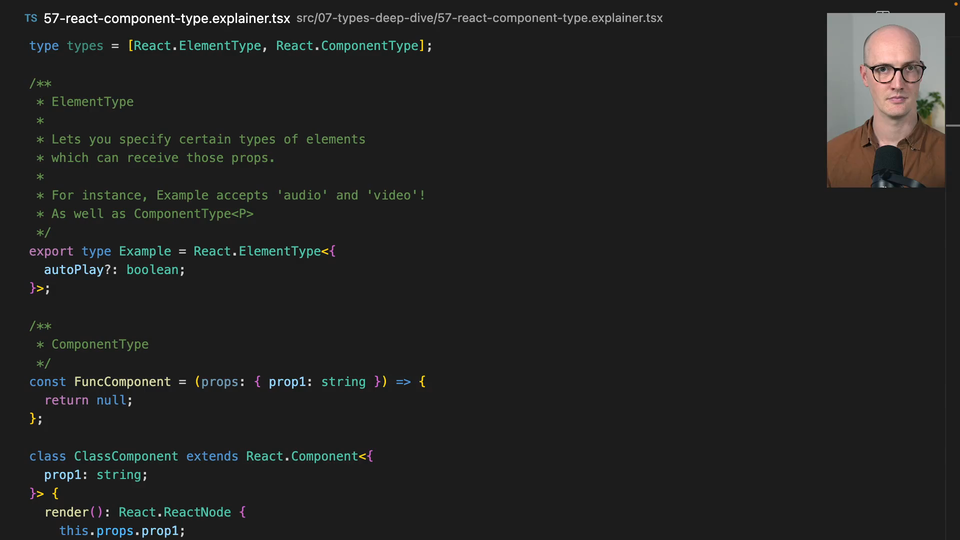Viewport: 960px width, 540px height.
Task: Click the presenter webcam video thumbnail
Action: pyautogui.click(x=885, y=100)
